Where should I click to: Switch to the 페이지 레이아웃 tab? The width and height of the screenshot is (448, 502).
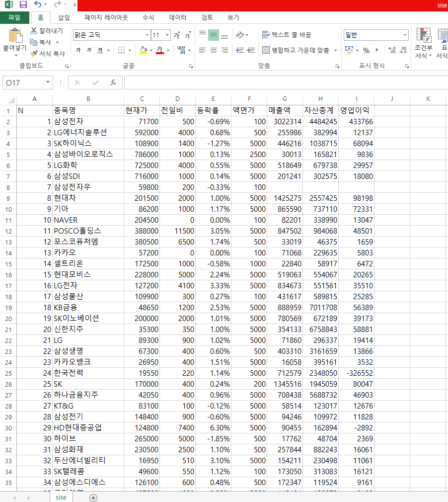[x=106, y=17]
